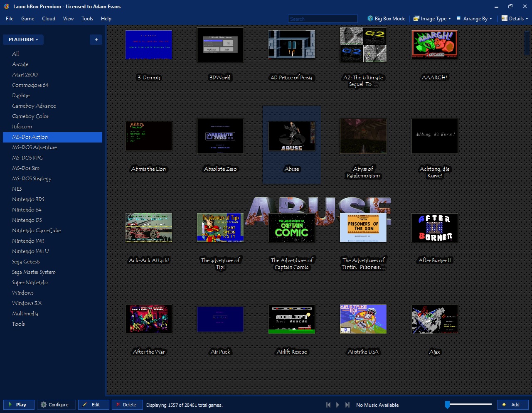This screenshot has height=413, width=532.
Task: Select the Nintendo 64 platform
Action: (52, 209)
